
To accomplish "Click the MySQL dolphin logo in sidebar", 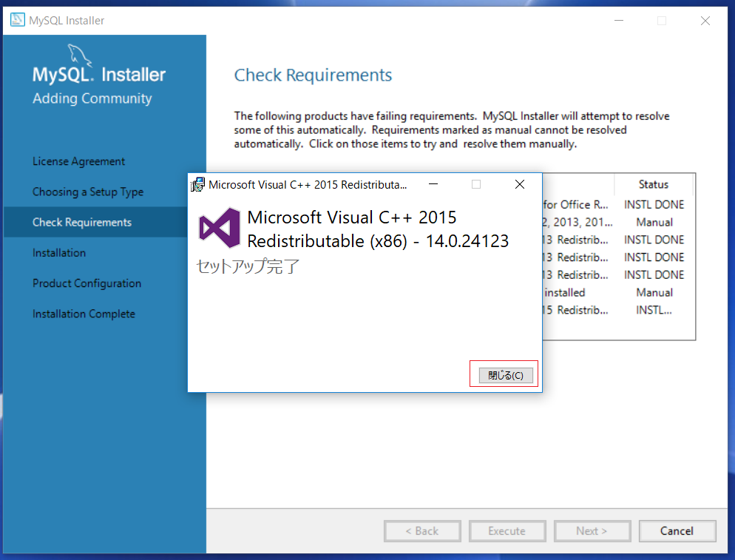I will point(80,55).
